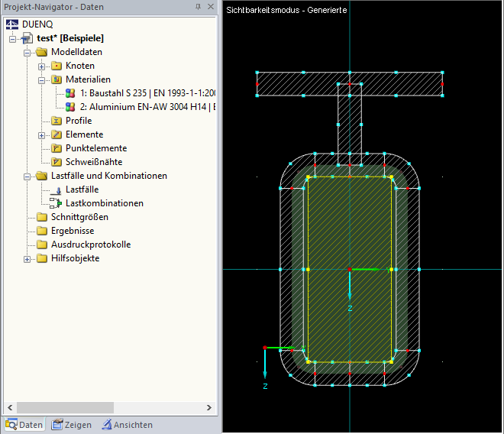Expand the Elemente tree node
Viewport: 504px width, 434px height.
pos(41,135)
